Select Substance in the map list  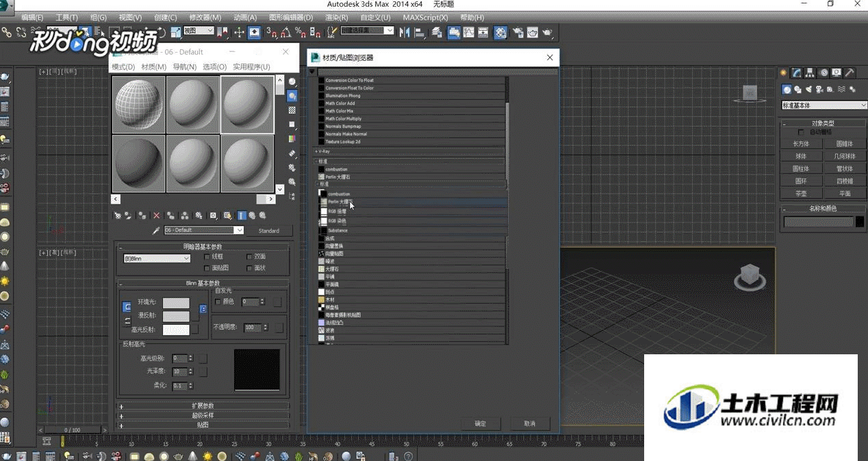tap(413, 230)
